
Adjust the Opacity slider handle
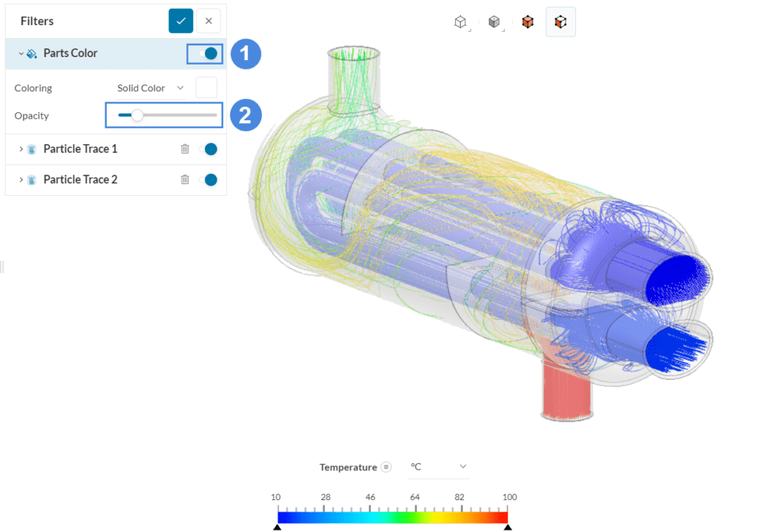pyautogui.click(x=137, y=115)
